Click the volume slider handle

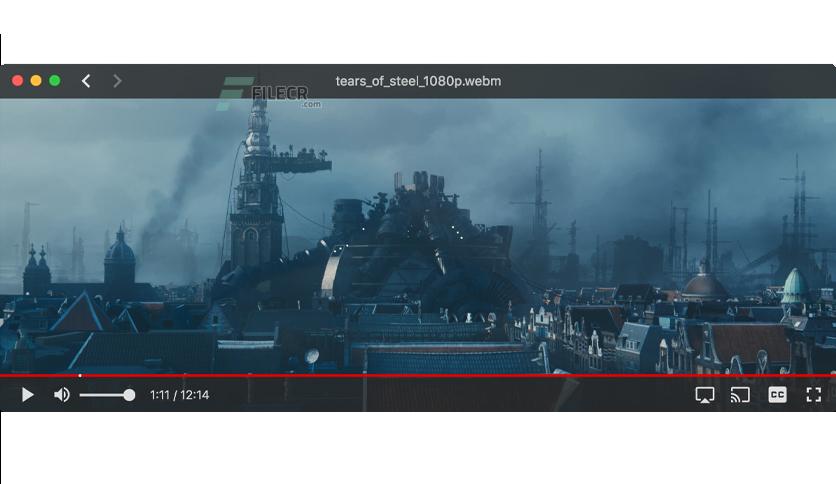point(129,395)
